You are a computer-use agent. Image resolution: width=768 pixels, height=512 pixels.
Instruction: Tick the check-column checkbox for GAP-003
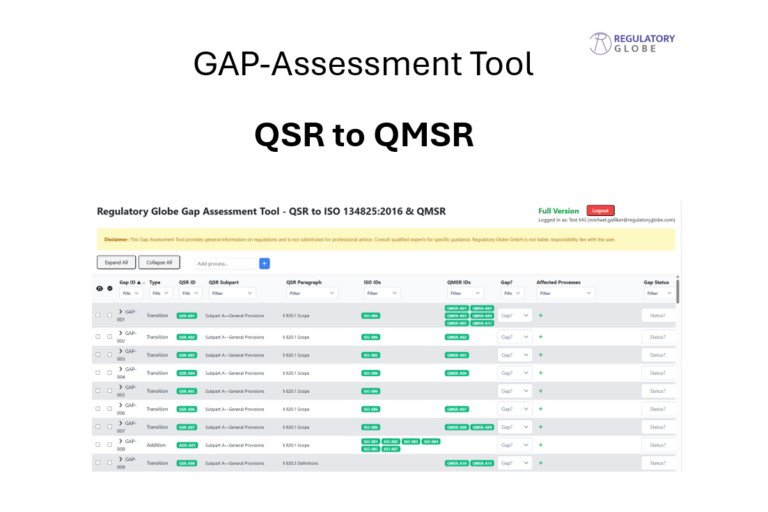tap(109, 355)
